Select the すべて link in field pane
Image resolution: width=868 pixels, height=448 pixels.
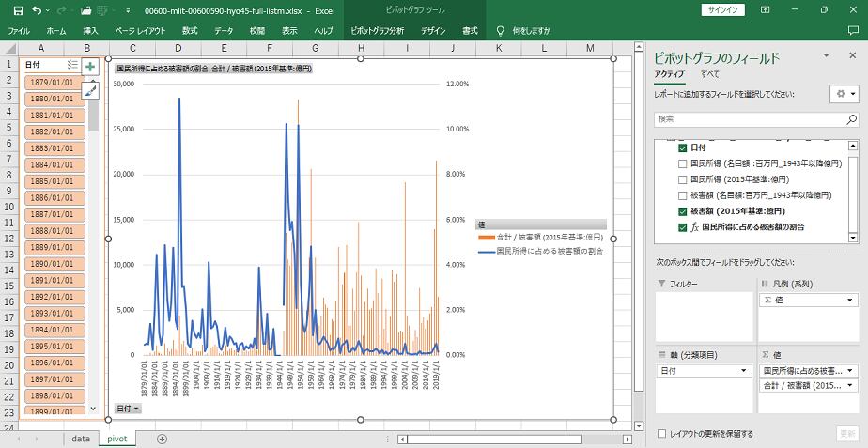tap(710, 73)
